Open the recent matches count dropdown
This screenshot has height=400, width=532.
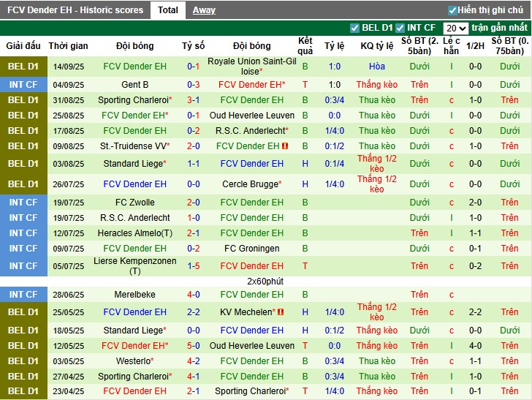click(455, 28)
